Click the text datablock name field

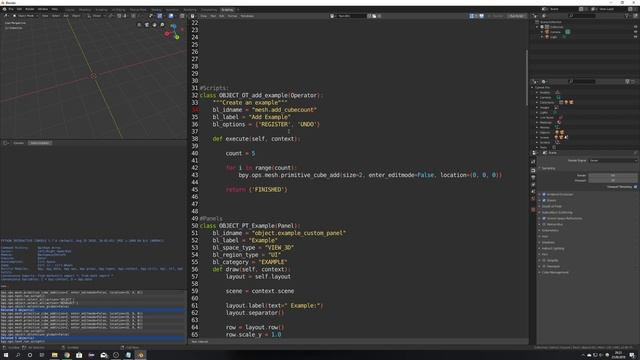point(351,16)
